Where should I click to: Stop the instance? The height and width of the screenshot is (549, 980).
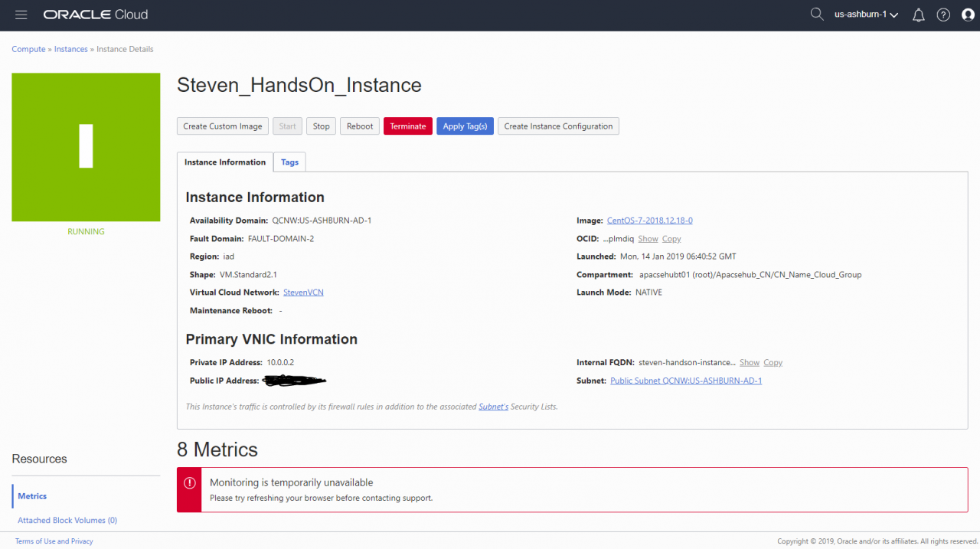[x=322, y=126]
